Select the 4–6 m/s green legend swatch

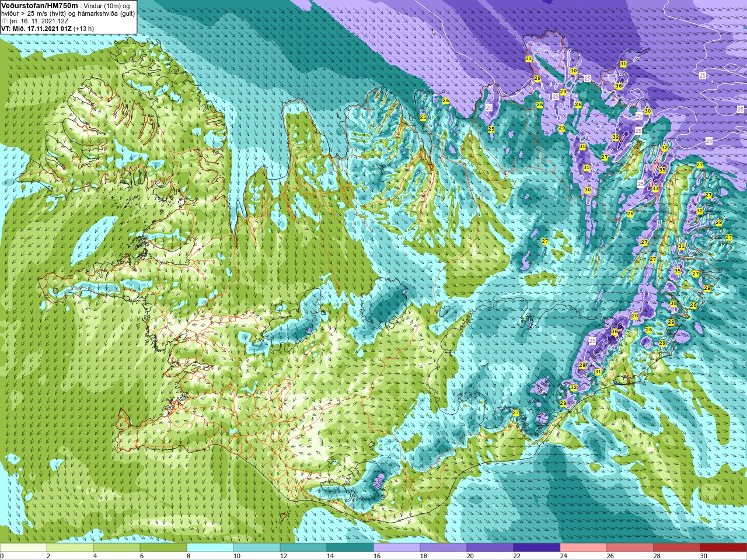pyautogui.click(x=117, y=548)
